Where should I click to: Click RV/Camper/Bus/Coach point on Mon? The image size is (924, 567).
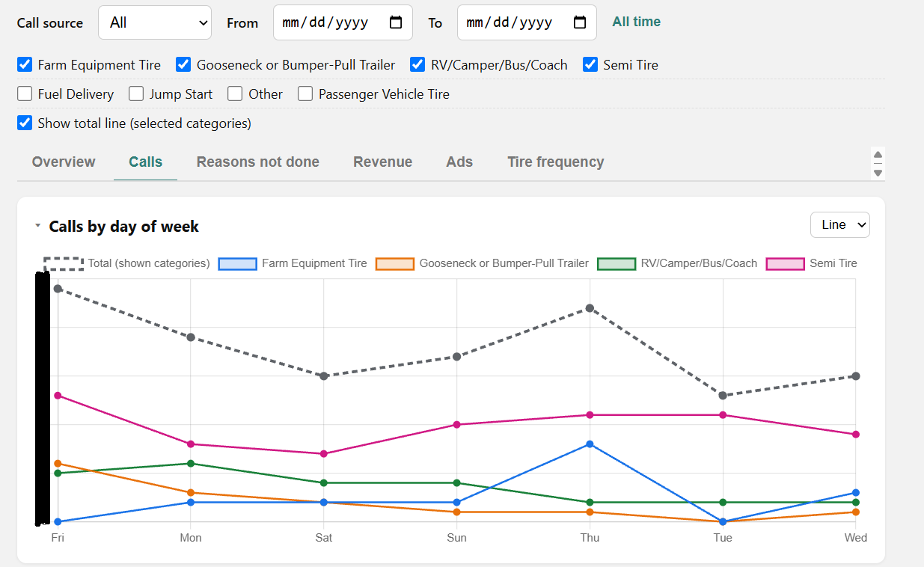(x=191, y=464)
